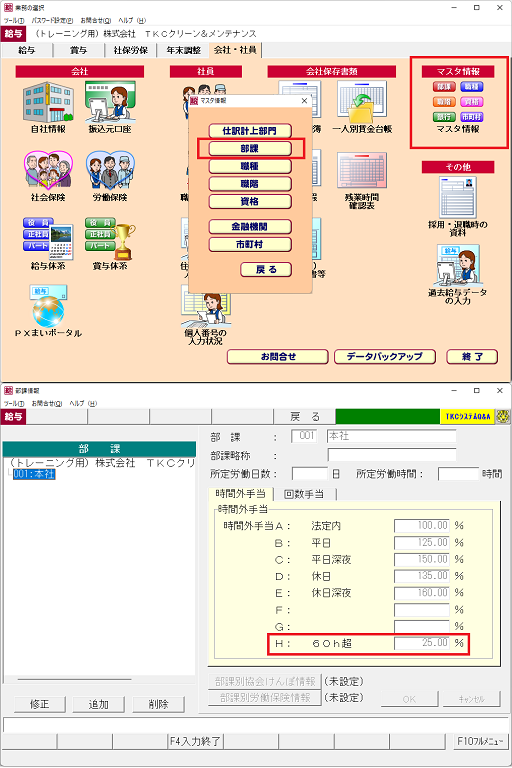This screenshot has height=768, width=512.
Task: Open the 労働保険 workers heart icon
Action: [110, 170]
